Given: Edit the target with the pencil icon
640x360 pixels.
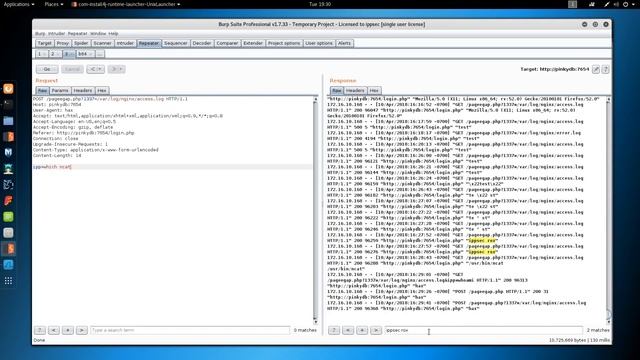Looking at the screenshot, I should pyautogui.click(x=596, y=69).
